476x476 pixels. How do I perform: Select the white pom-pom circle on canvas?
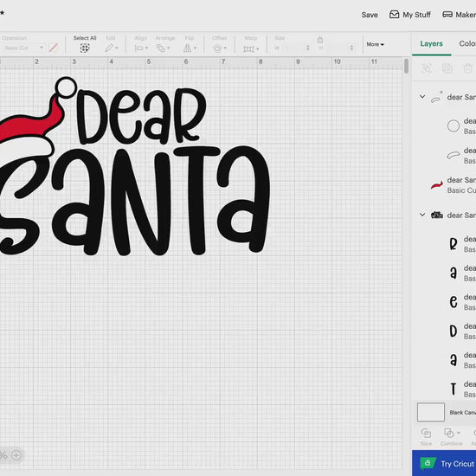click(x=66, y=87)
